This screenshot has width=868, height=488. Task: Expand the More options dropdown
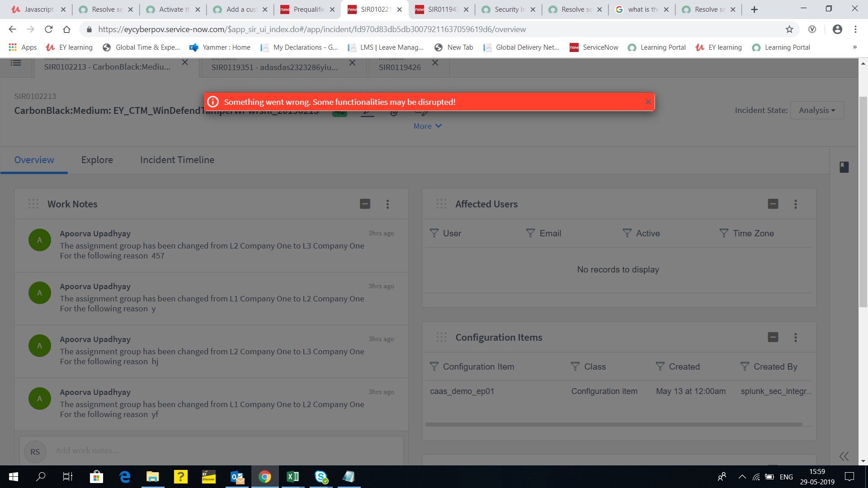(x=427, y=126)
